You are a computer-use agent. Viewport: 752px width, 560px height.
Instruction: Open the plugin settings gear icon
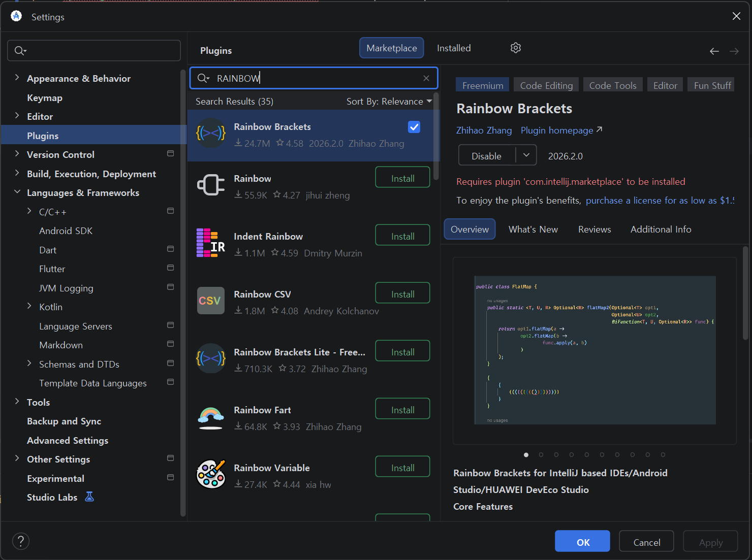click(x=516, y=48)
